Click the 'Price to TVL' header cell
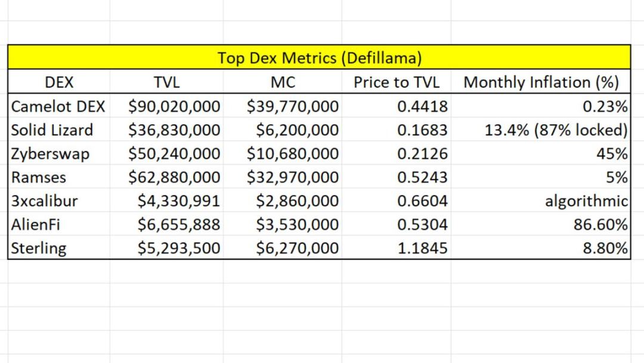644x363 pixels. point(397,82)
